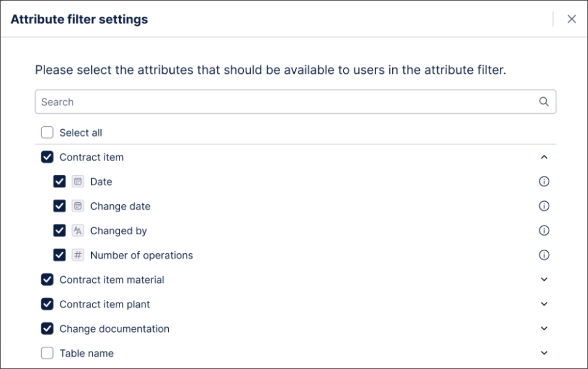Click the date type icon beside Change date
Screen dimensions: 588x369
pyautogui.click(x=79, y=206)
